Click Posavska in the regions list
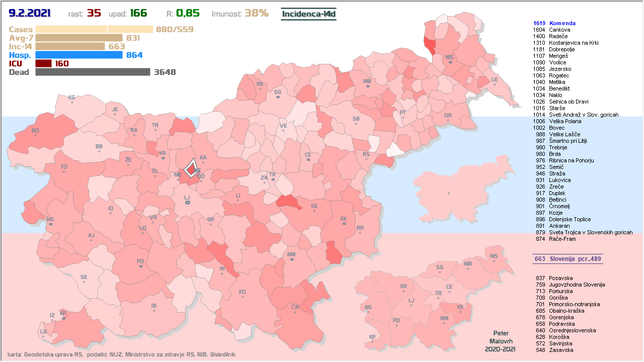Viewport: 644px width, 362px height. (x=560, y=278)
